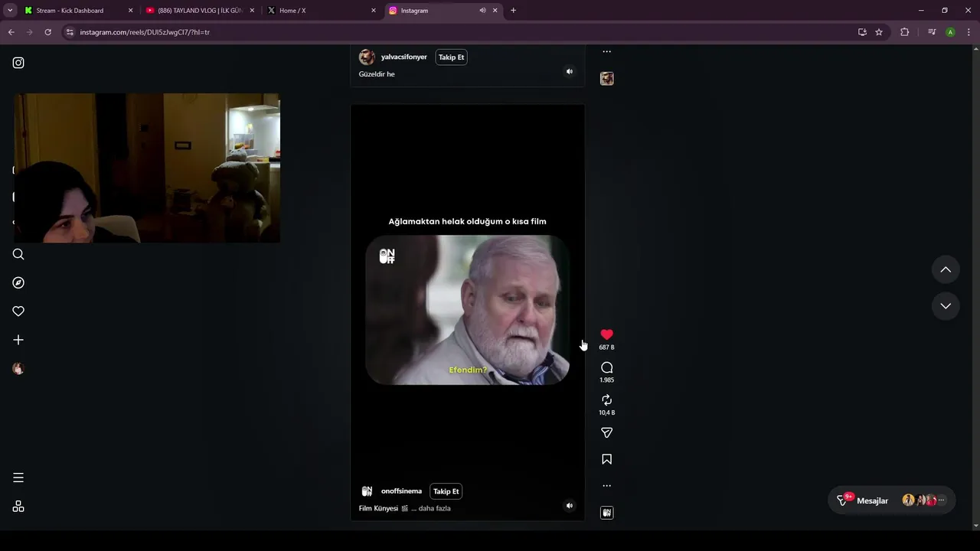Expand caption with daha fazla

434,508
